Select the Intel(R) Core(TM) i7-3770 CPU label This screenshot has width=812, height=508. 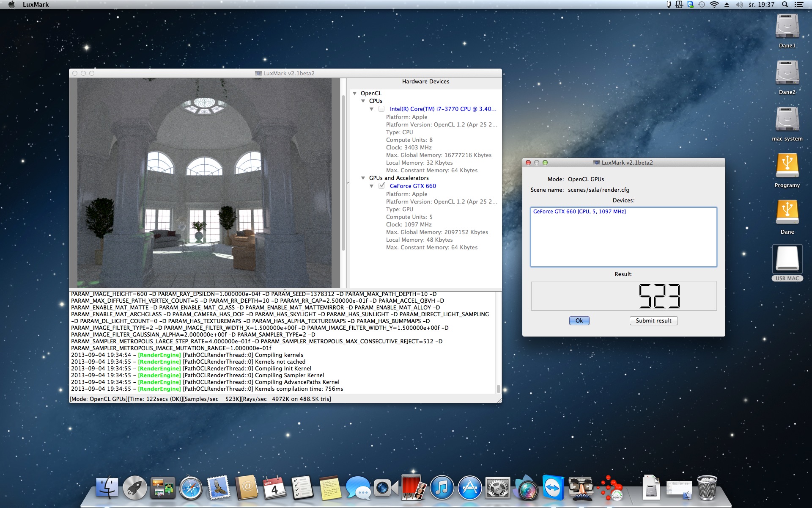pyautogui.click(x=443, y=109)
